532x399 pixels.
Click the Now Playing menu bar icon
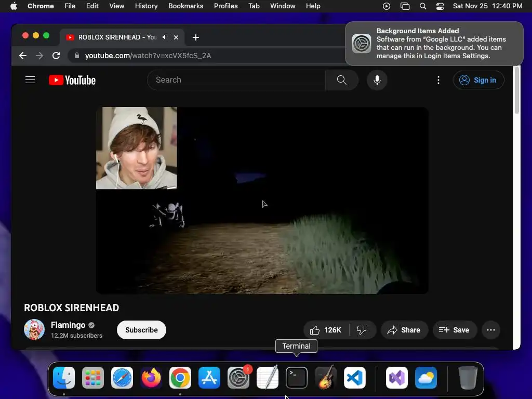coord(387,6)
